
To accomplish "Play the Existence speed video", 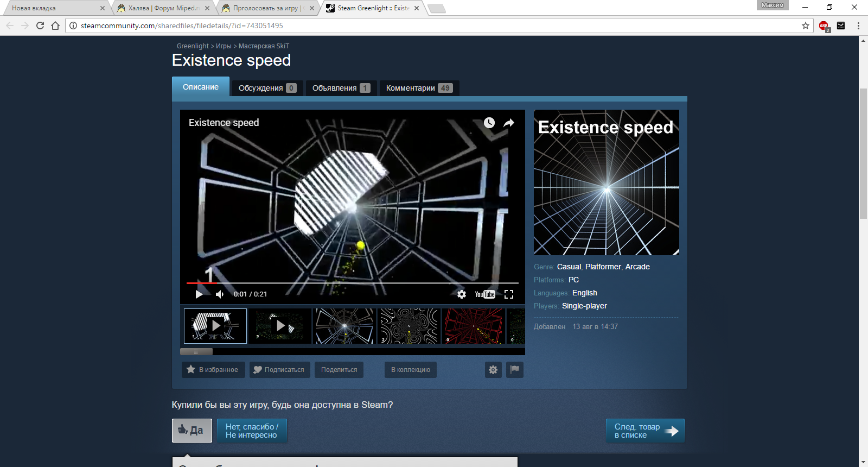I will pos(199,294).
